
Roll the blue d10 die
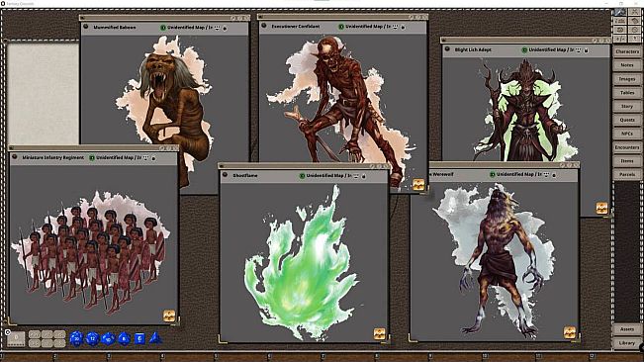point(108,339)
